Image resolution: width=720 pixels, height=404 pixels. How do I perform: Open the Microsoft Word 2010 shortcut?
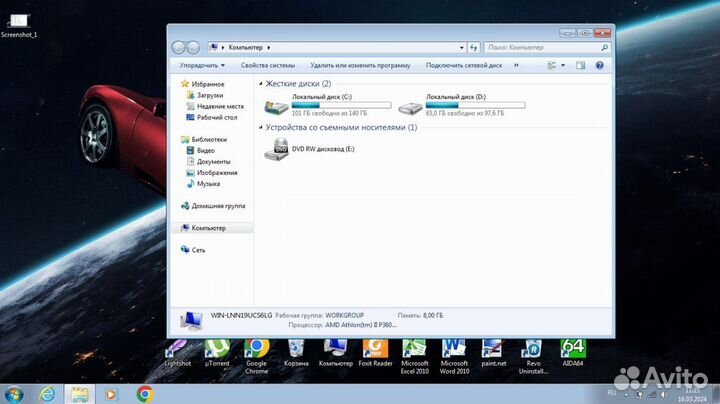(x=454, y=356)
